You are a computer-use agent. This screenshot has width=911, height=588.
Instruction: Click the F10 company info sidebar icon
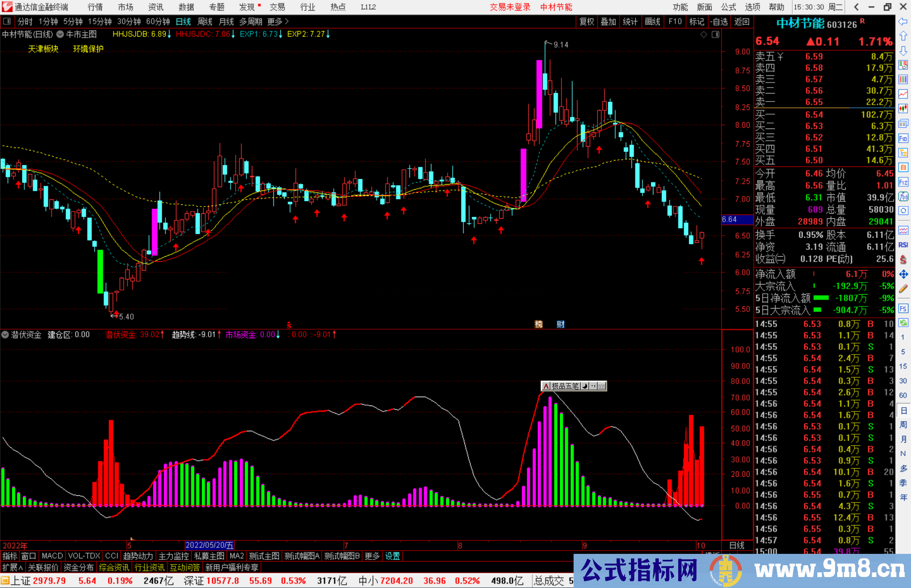tap(903, 138)
